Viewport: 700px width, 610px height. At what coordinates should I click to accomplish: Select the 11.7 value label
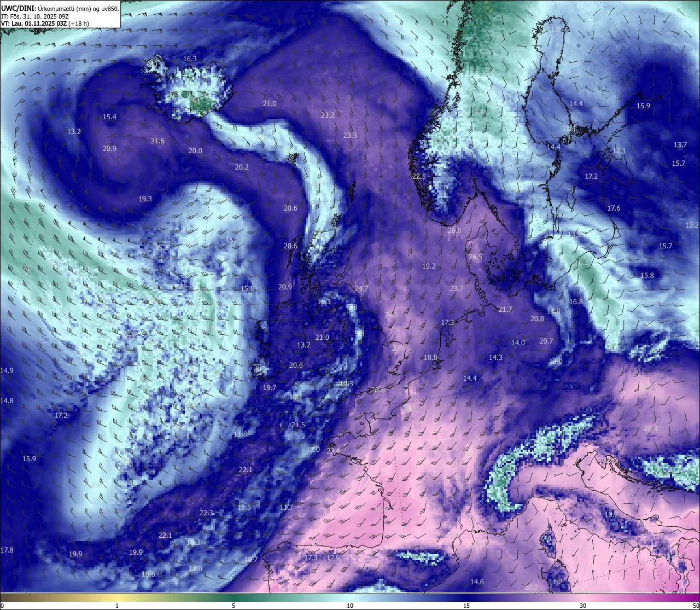287,507
